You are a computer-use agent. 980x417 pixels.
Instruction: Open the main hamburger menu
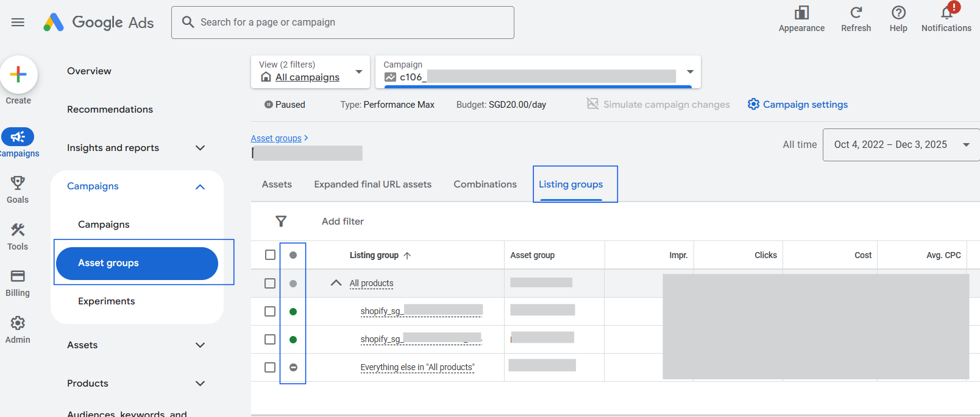pyautogui.click(x=18, y=23)
